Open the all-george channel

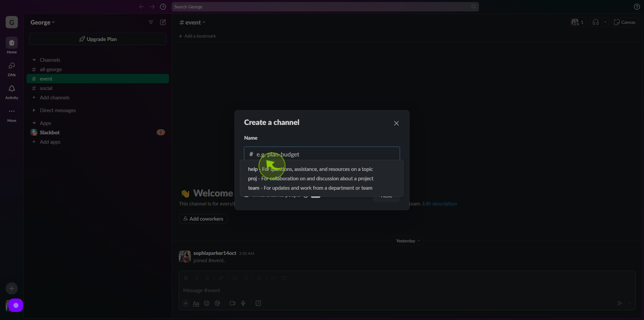[98, 70]
